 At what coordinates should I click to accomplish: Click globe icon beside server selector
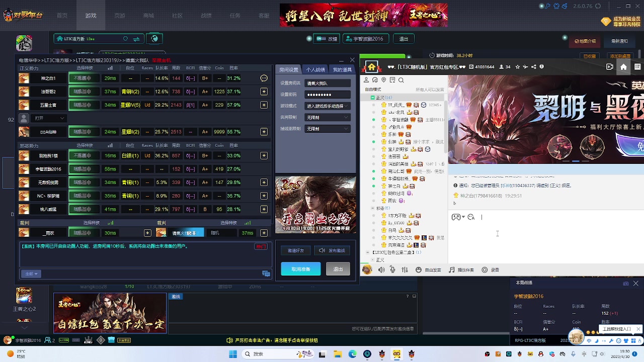(x=155, y=39)
